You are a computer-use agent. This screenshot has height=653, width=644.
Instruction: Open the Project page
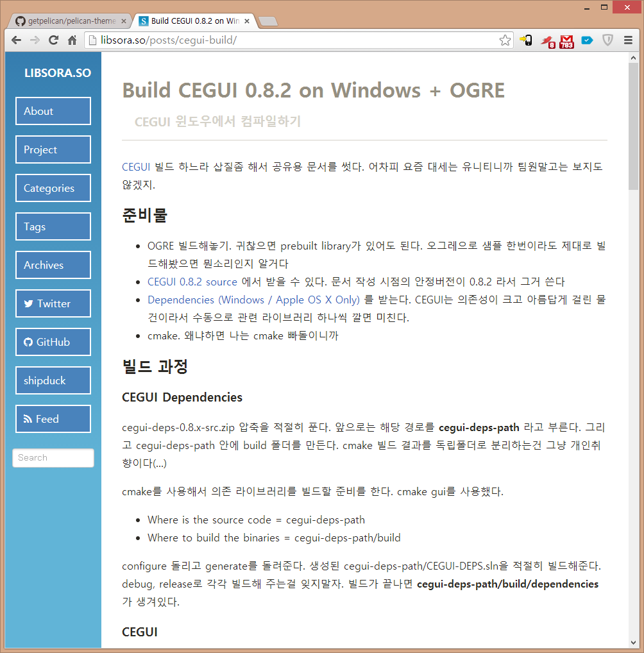[x=53, y=149]
